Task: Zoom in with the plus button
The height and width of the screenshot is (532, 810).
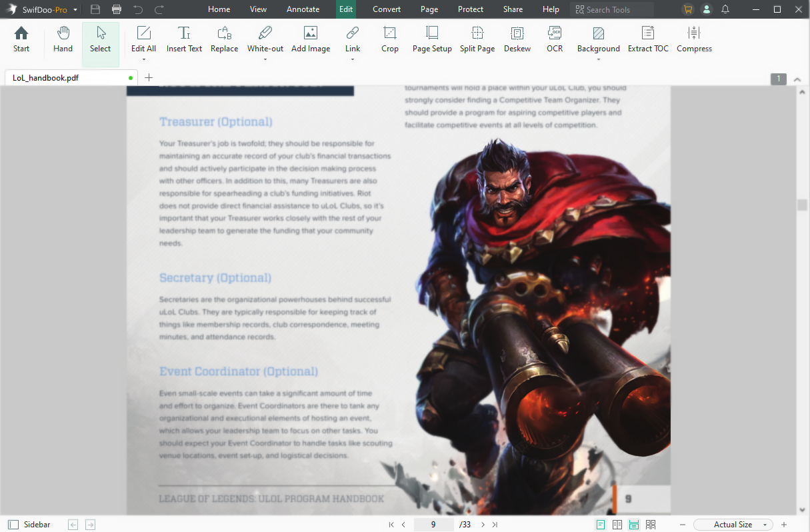Action: pyautogui.click(x=784, y=525)
